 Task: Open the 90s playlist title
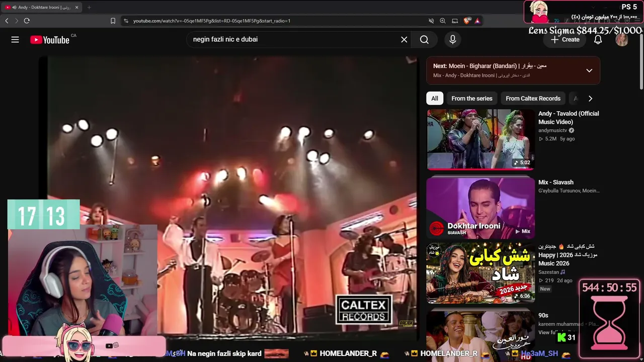point(543,315)
